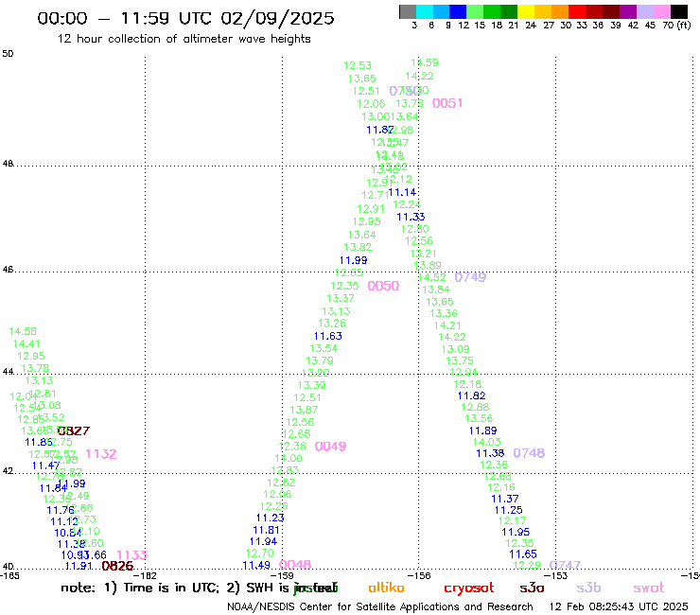Click the blue wave height value '11.89'
Image resolution: width=700 pixels, height=615 pixels.
pyautogui.click(x=483, y=430)
